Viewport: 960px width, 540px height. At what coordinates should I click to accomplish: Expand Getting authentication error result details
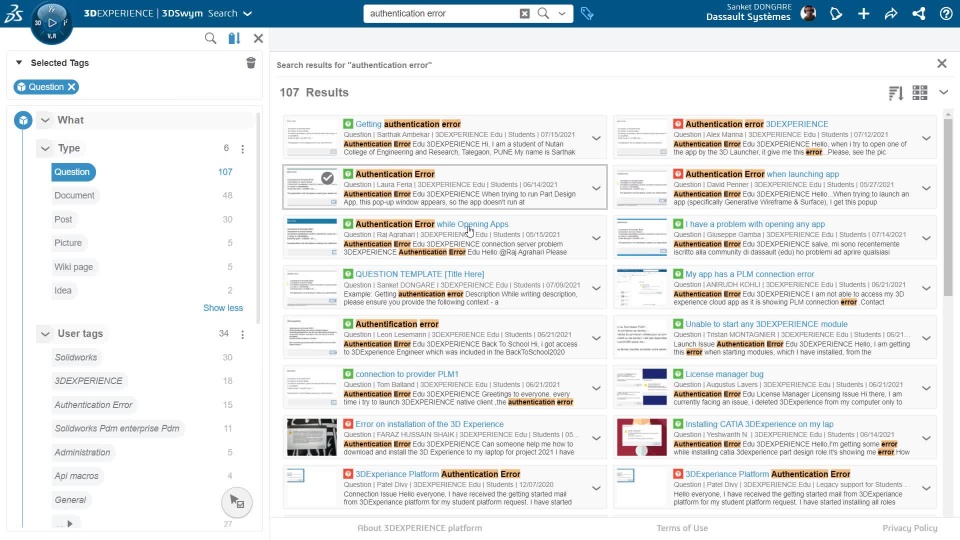pos(596,138)
